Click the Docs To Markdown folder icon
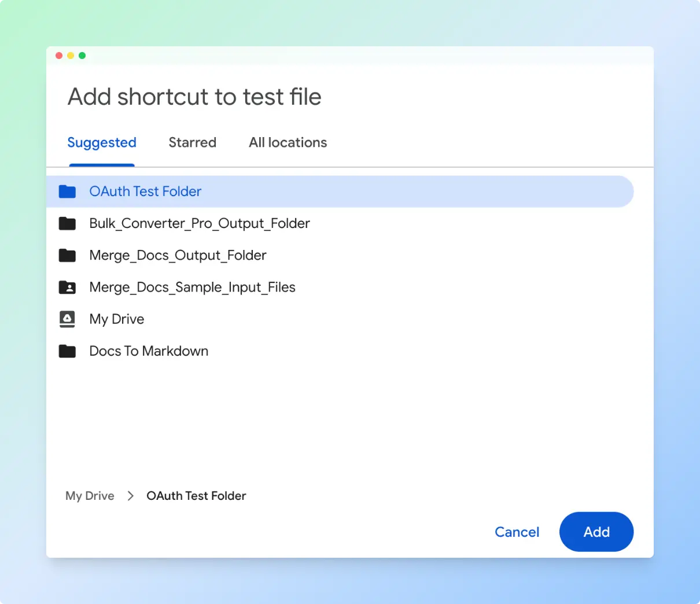This screenshot has width=700, height=604. tap(67, 351)
